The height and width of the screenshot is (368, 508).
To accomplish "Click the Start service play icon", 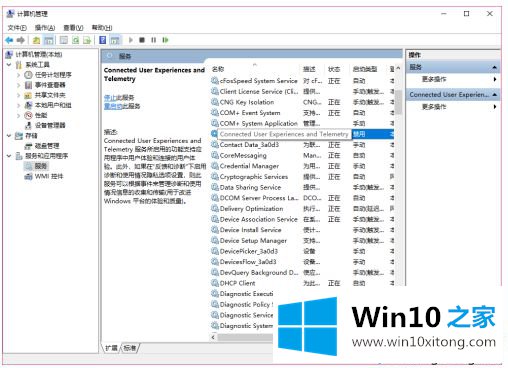I will (131, 40).
